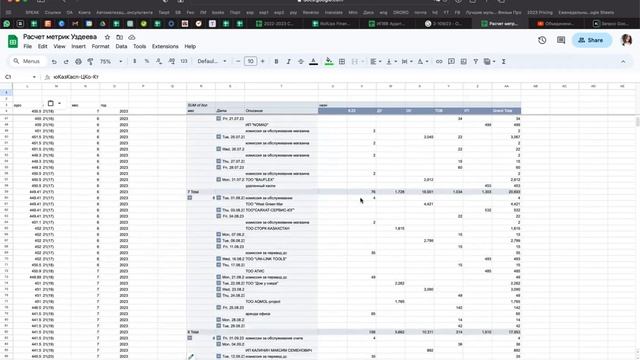The width and height of the screenshot is (640, 360).
Task: Open the text rotation dropdown
Action: 423,61
